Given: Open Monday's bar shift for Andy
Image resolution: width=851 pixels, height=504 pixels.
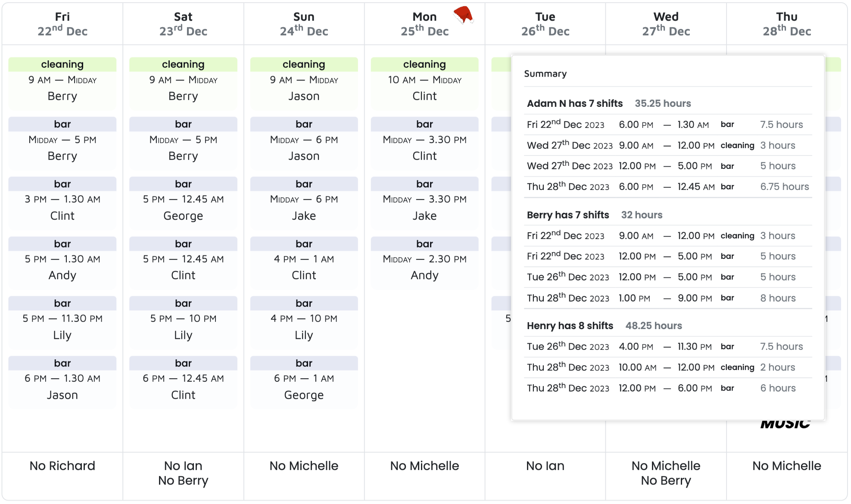Looking at the screenshot, I should coord(424,262).
